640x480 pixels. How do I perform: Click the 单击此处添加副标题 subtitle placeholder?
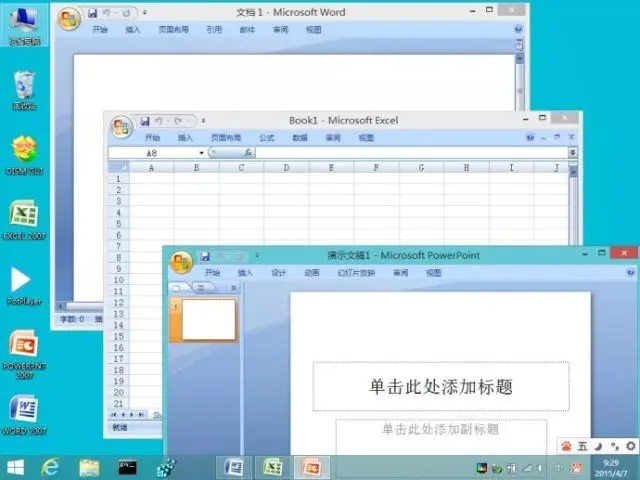[441, 436]
